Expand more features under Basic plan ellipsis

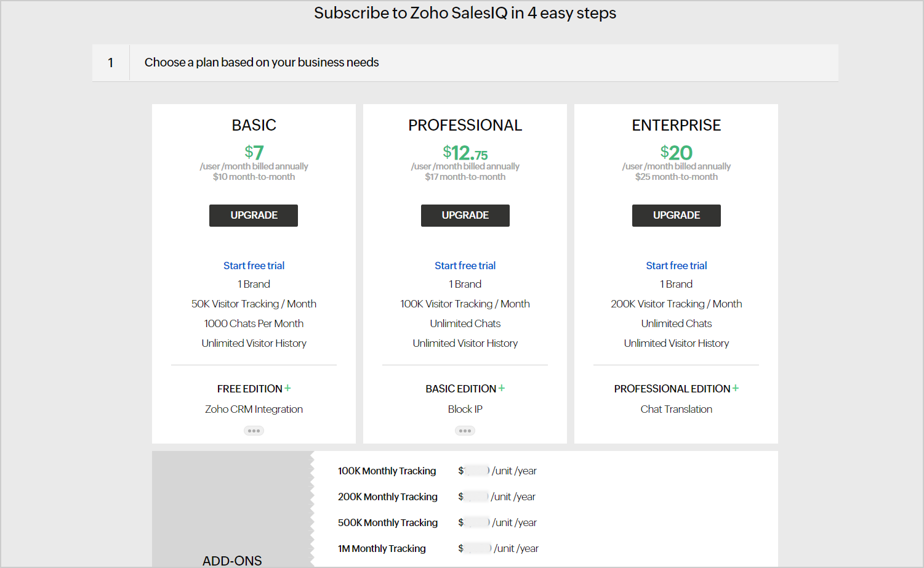point(254,431)
